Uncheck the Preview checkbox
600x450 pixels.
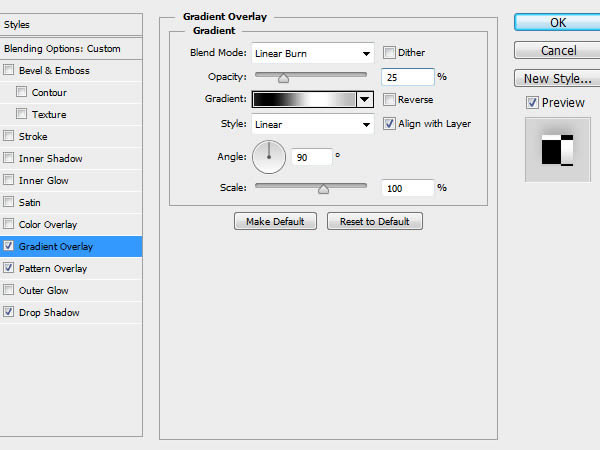(x=532, y=103)
